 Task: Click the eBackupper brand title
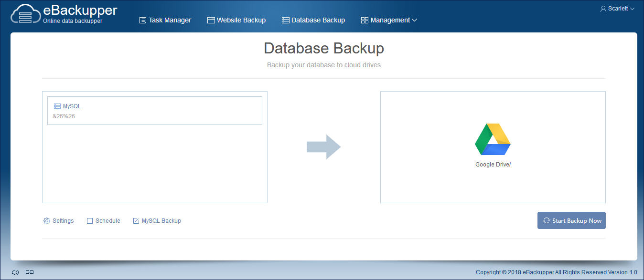pos(80,10)
